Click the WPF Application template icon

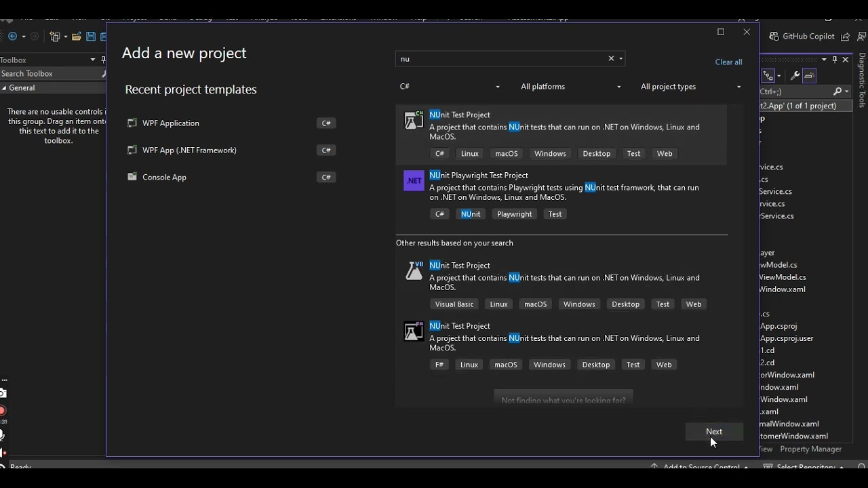coord(132,123)
